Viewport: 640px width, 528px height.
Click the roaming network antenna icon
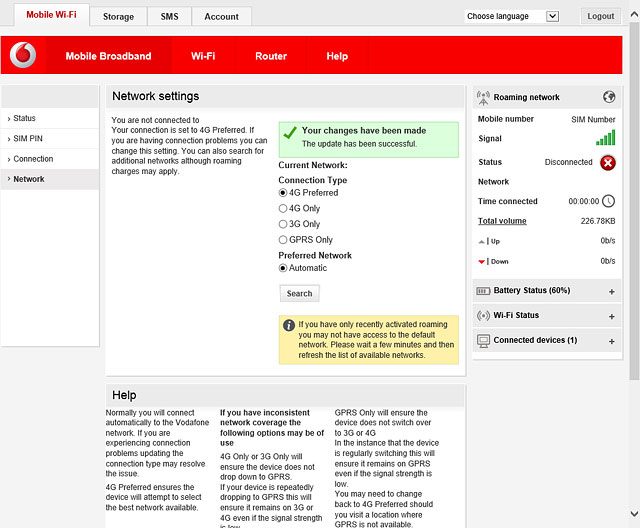pos(483,98)
